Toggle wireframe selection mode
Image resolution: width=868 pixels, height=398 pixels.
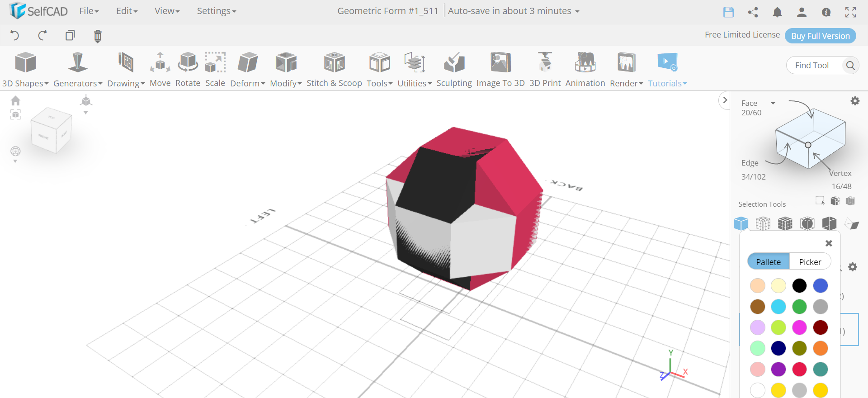point(763,223)
